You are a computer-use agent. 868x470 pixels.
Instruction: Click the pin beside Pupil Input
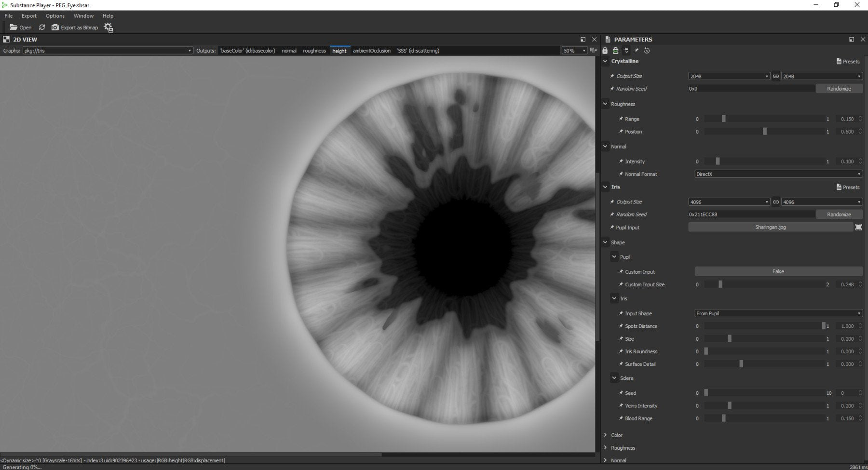612,227
